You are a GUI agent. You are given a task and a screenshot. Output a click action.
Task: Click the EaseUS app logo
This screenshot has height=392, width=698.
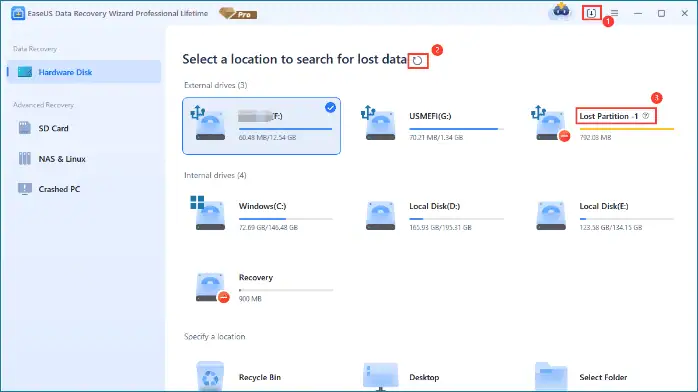18,13
